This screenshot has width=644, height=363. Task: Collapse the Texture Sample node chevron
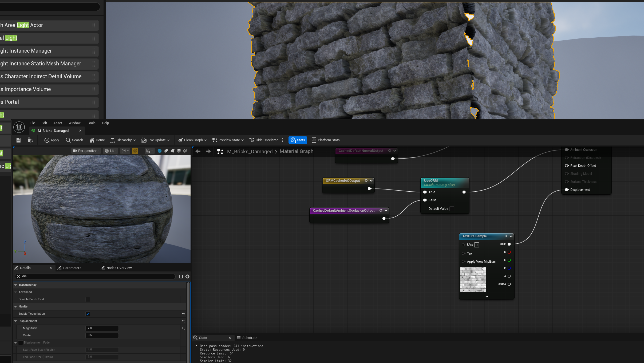(x=511, y=236)
